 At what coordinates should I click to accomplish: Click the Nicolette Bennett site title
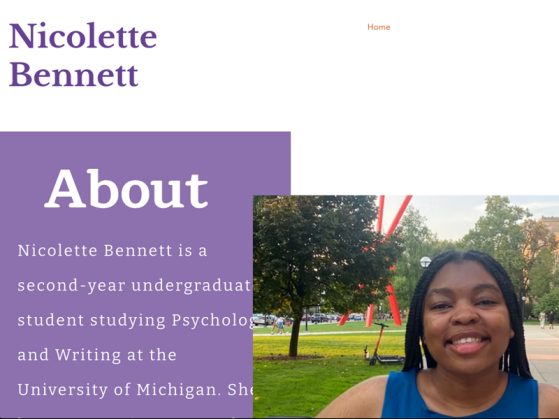(83, 55)
